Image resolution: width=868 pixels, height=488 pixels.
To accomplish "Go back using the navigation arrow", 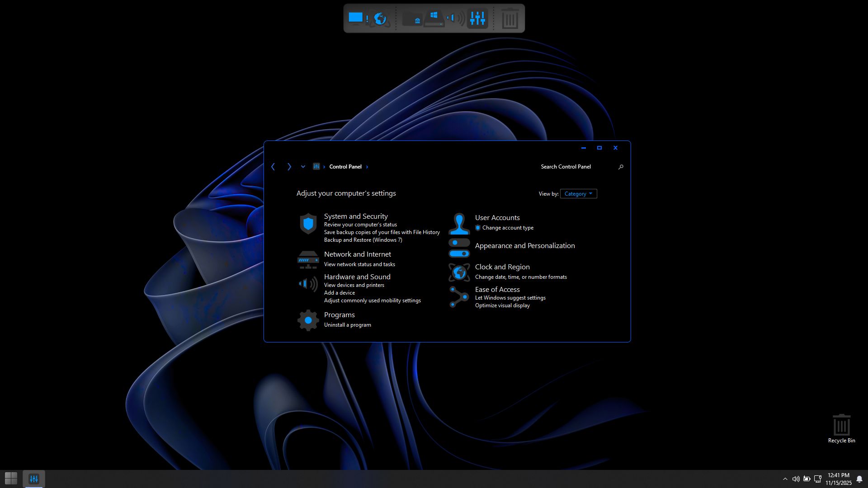I will coord(273,167).
